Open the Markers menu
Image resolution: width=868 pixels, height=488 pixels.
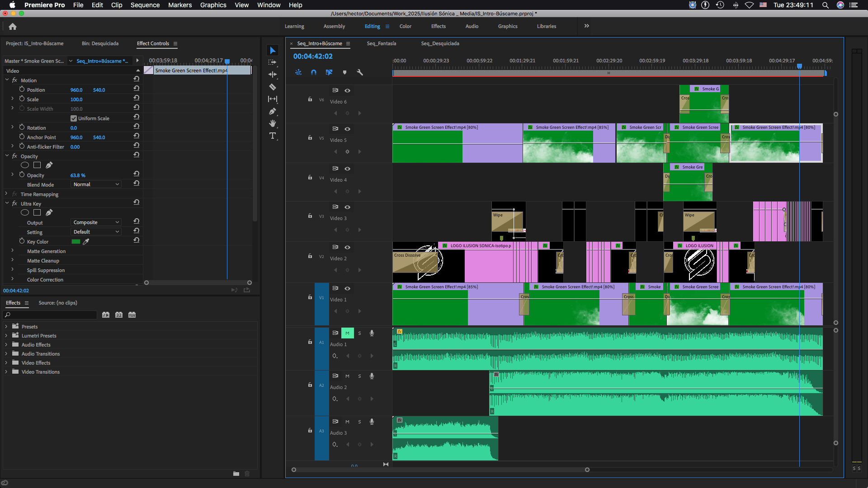click(180, 5)
